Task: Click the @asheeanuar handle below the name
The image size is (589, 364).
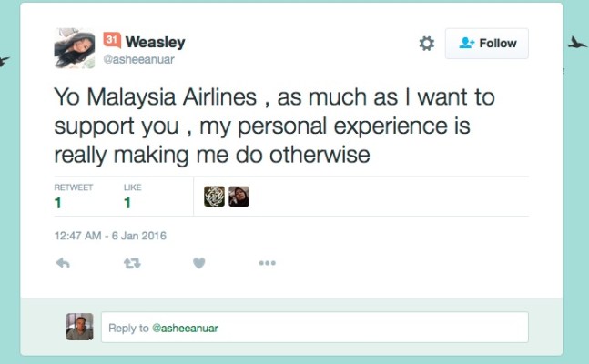Action: pyautogui.click(x=138, y=59)
